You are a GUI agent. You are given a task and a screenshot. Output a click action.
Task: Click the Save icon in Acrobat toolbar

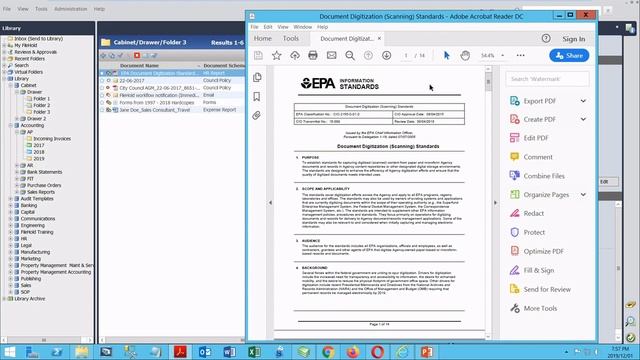click(x=258, y=55)
